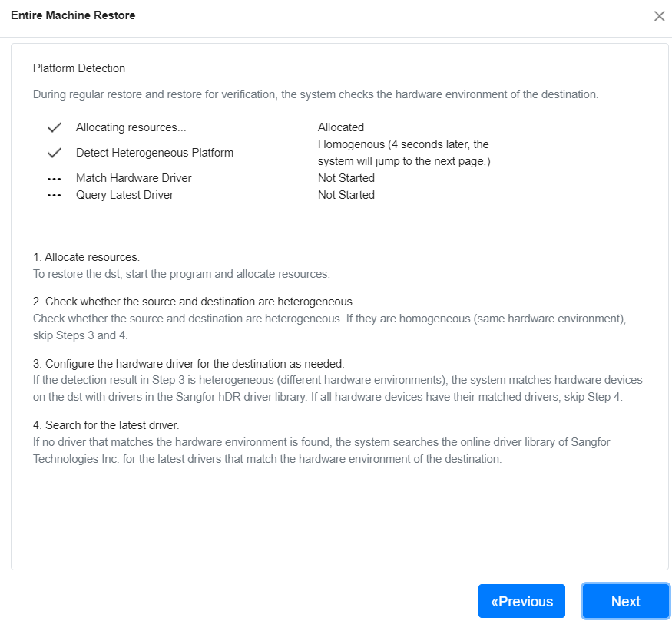Click the '4. Search for the latest driver.' heading
The height and width of the screenshot is (624, 672).
106,425
